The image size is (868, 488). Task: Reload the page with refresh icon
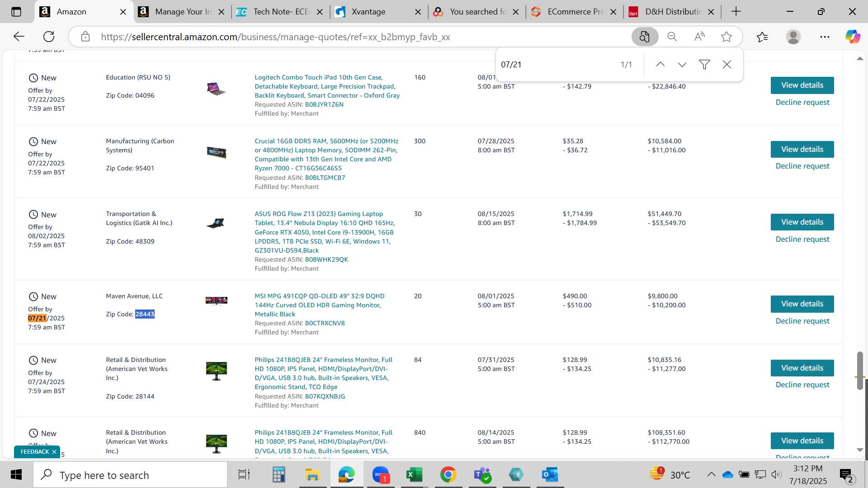(x=49, y=37)
